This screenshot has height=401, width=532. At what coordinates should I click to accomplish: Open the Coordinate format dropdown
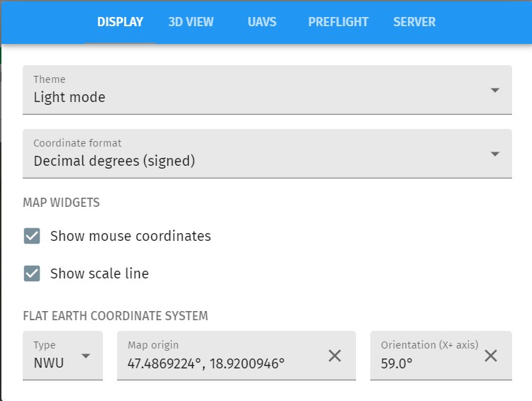267,154
